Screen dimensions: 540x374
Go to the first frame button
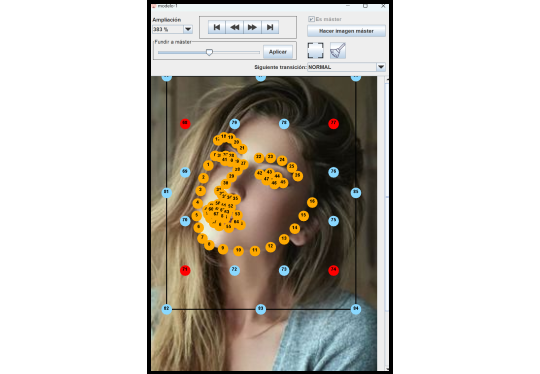coord(217,27)
